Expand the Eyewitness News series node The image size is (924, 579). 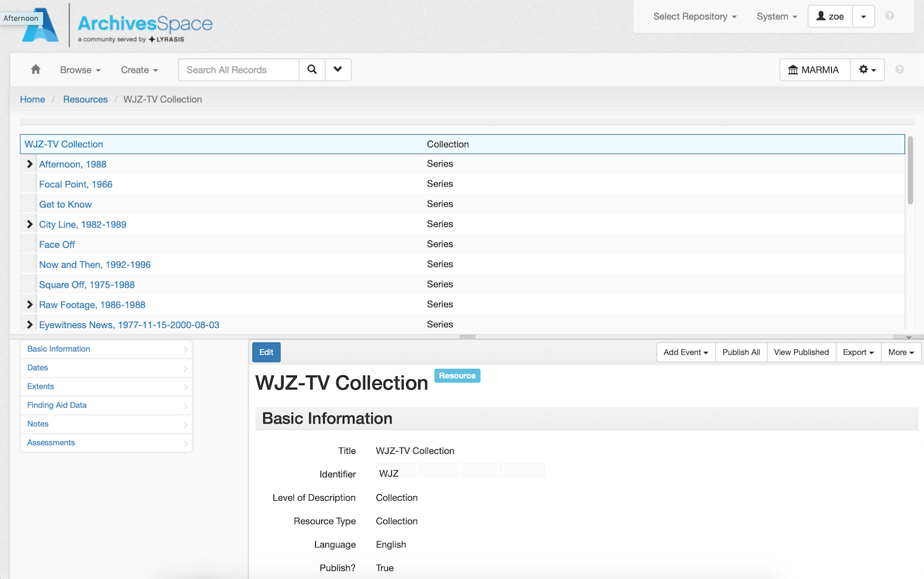point(30,325)
